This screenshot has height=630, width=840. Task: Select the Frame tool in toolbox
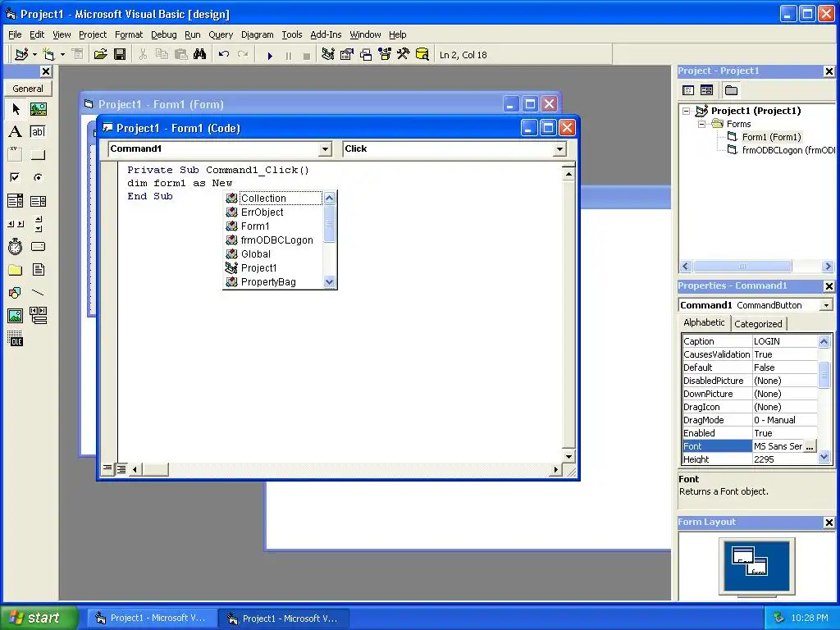[x=16, y=155]
